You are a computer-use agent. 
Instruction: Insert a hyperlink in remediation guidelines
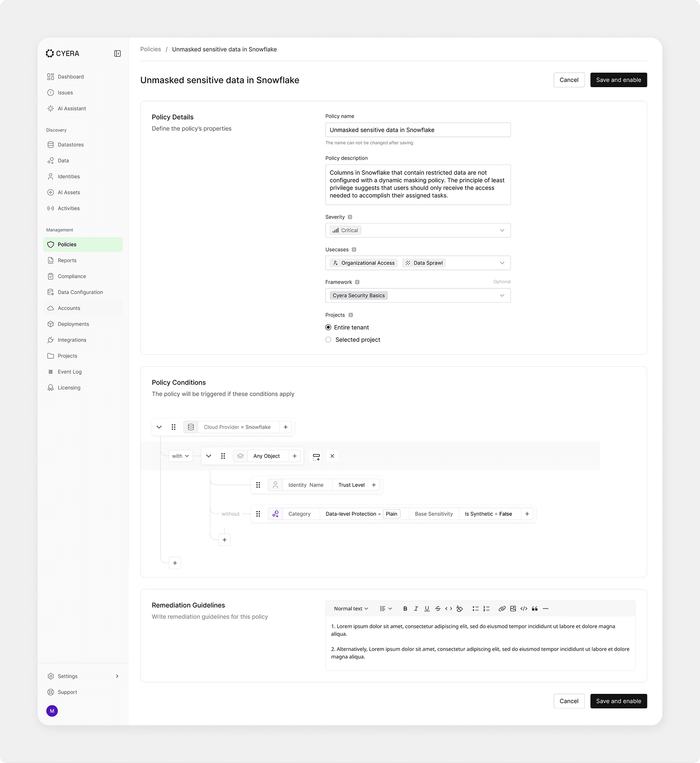(x=502, y=609)
